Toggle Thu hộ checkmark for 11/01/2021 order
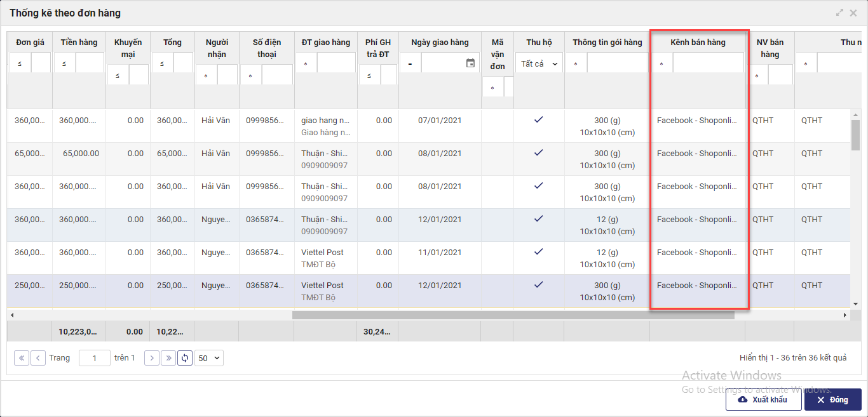 tap(539, 251)
